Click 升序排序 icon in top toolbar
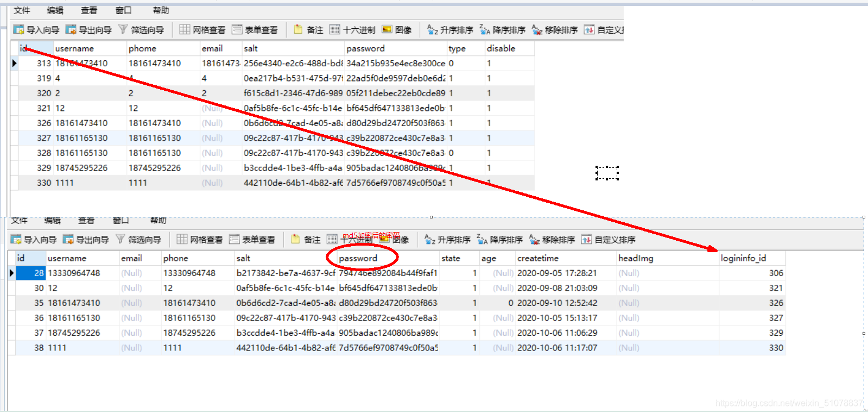This screenshot has height=413, width=868. click(x=432, y=29)
